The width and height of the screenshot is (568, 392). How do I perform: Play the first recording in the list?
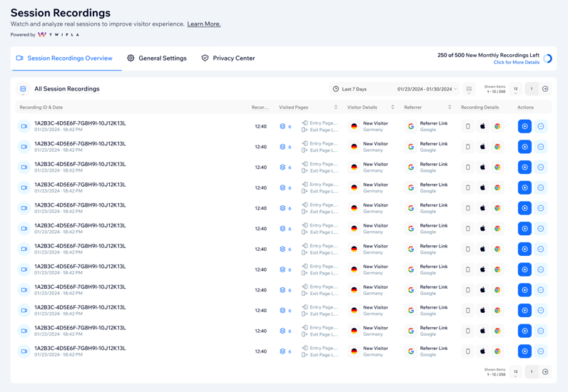(x=524, y=126)
